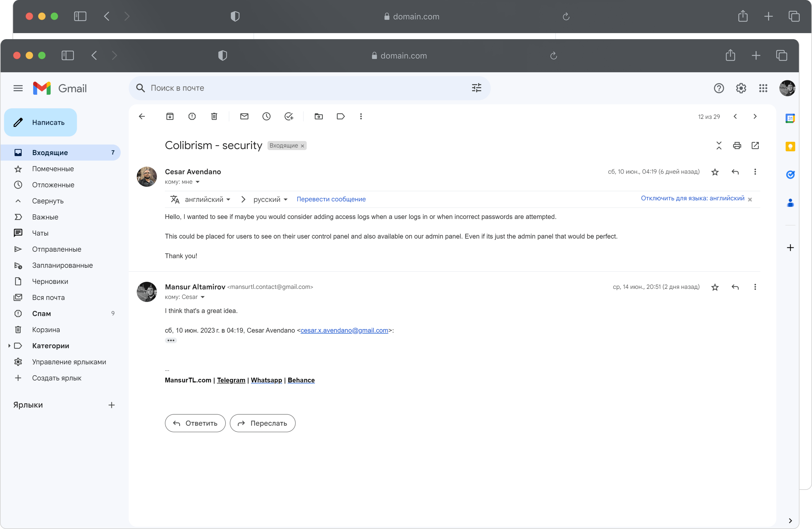The width and height of the screenshot is (812, 529).
Task: Archive this conversation
Action: [170, 116]
